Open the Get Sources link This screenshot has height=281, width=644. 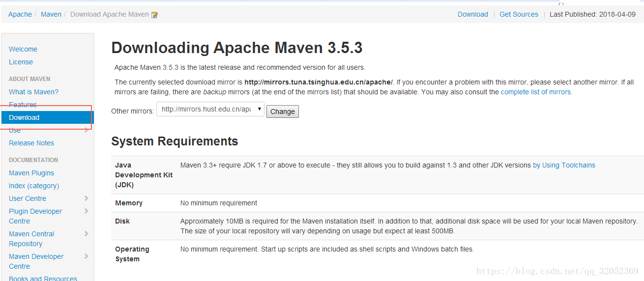tap(519, 14)
